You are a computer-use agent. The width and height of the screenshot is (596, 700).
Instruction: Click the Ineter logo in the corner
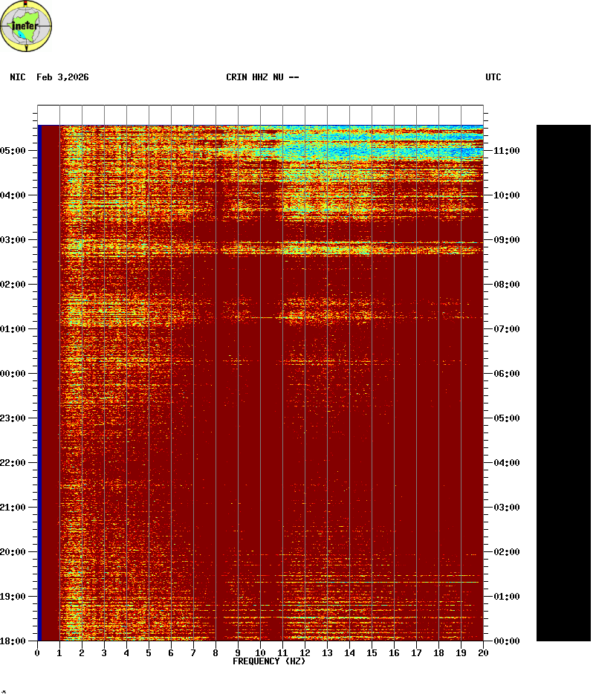(x=27, y=27)
